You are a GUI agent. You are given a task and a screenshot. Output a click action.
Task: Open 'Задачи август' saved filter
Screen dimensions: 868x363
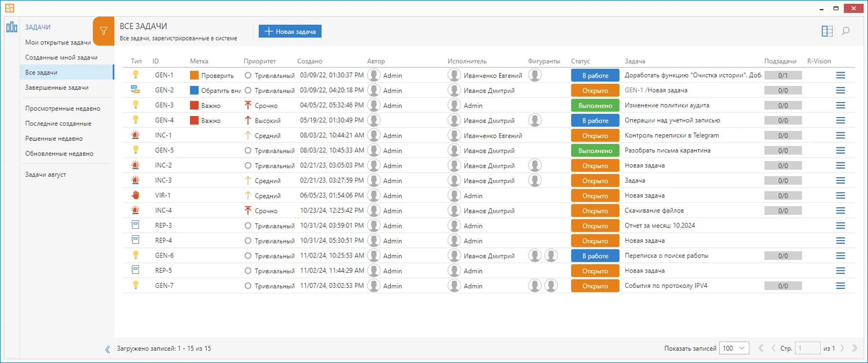45,174
